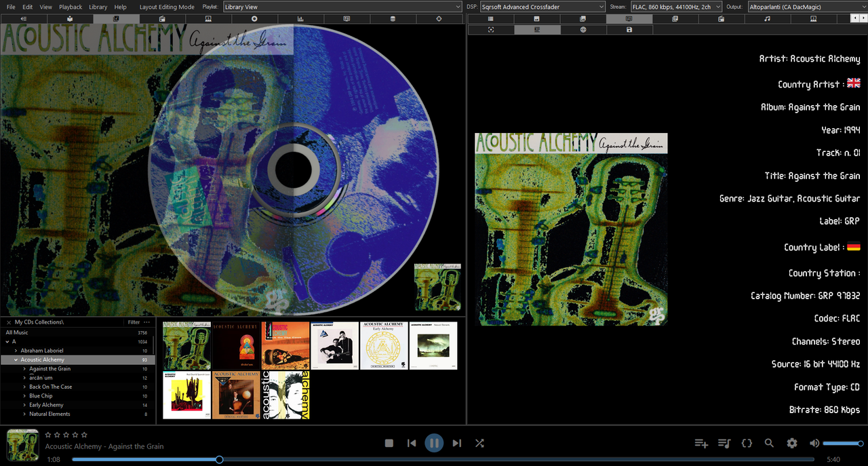Open the Playlist Library View dropdown

point(342,7)
